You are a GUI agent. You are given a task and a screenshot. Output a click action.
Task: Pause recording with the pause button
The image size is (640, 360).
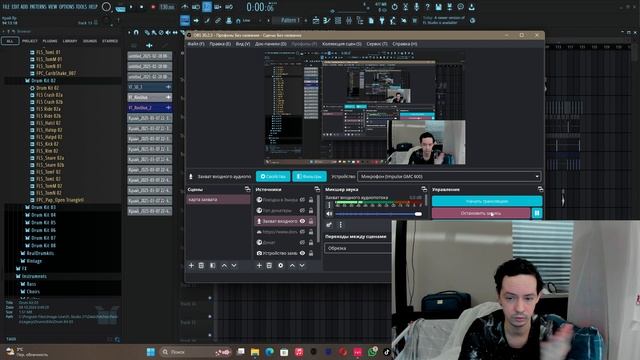537,213
